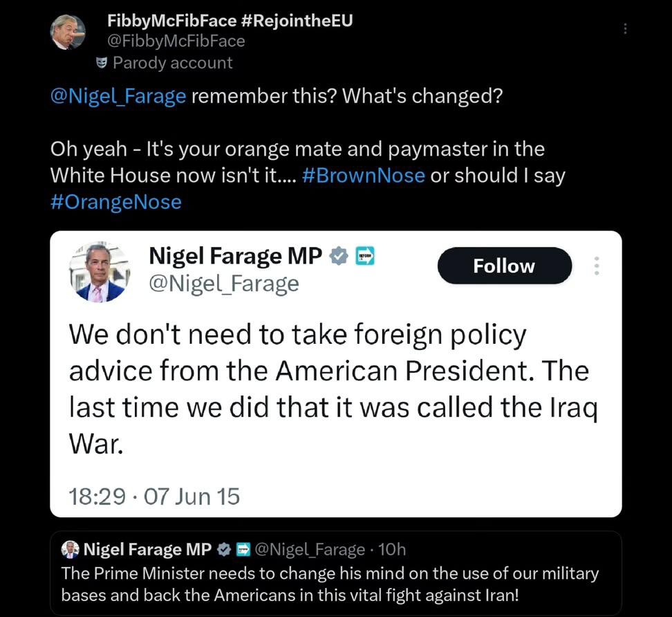Open the vertical dots menu beside Follow

coord(597,266)
